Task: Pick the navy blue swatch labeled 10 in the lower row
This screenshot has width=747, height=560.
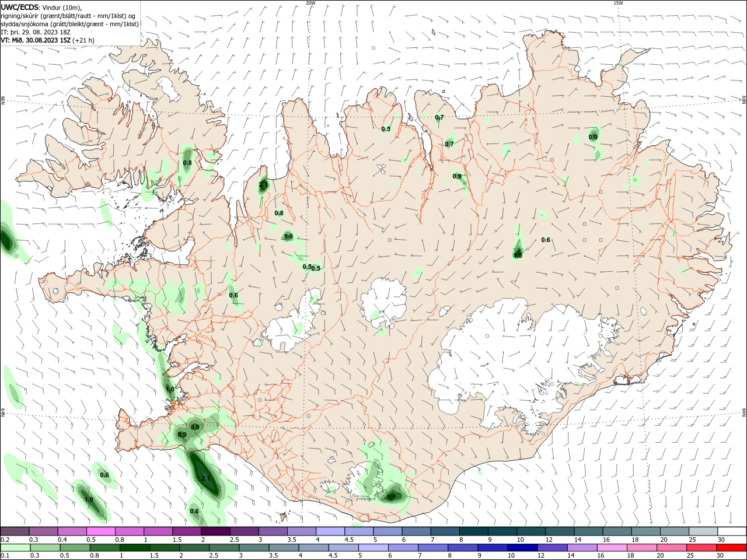Action: tap(522, 548)
